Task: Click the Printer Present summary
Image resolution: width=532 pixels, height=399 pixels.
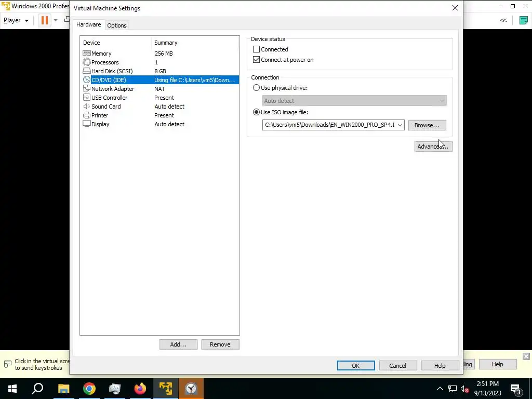Action: (164, 115)
